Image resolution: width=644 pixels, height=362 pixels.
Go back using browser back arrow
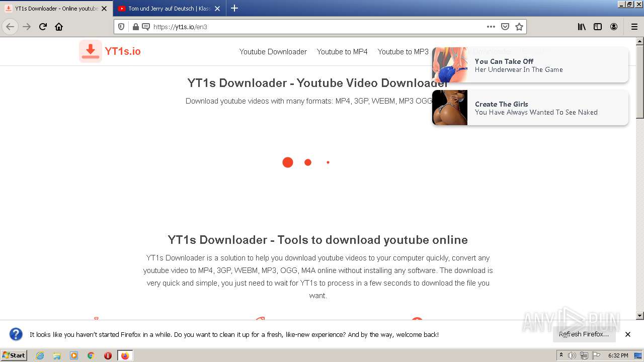[x=10, y=27]
